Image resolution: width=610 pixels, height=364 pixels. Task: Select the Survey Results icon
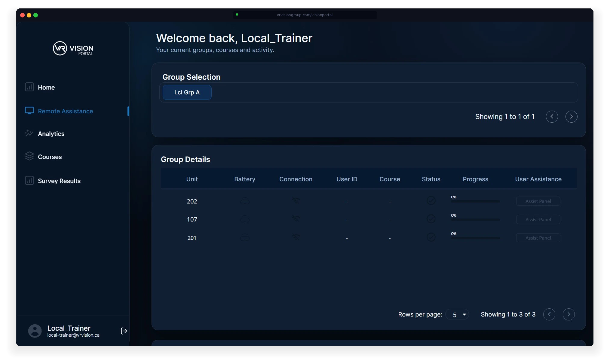(x=29, y=181)
